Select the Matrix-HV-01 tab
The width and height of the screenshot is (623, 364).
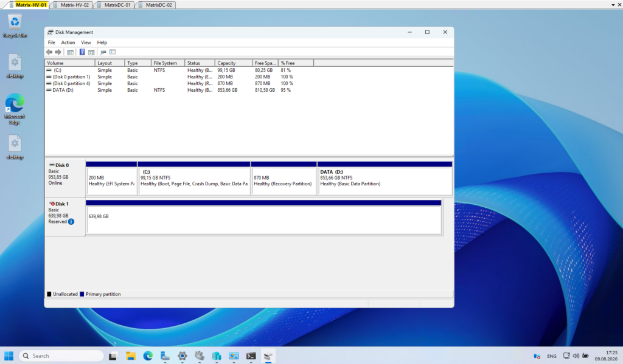(x=27, y=5)
